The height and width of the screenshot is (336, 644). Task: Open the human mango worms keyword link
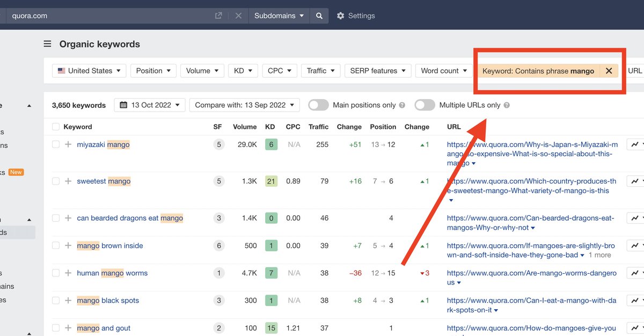[x=112, y=273]
